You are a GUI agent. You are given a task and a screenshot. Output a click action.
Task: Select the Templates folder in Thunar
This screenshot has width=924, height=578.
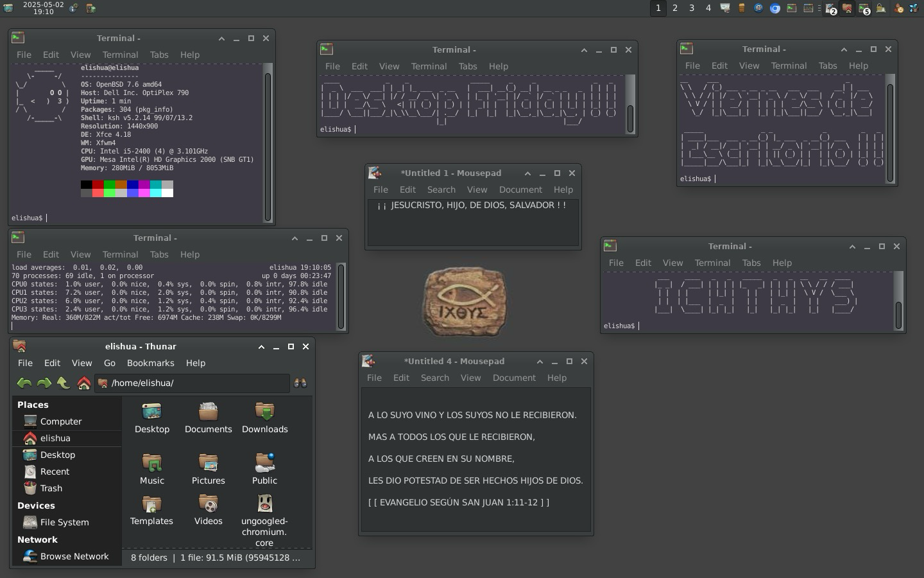tap(152, 511)
